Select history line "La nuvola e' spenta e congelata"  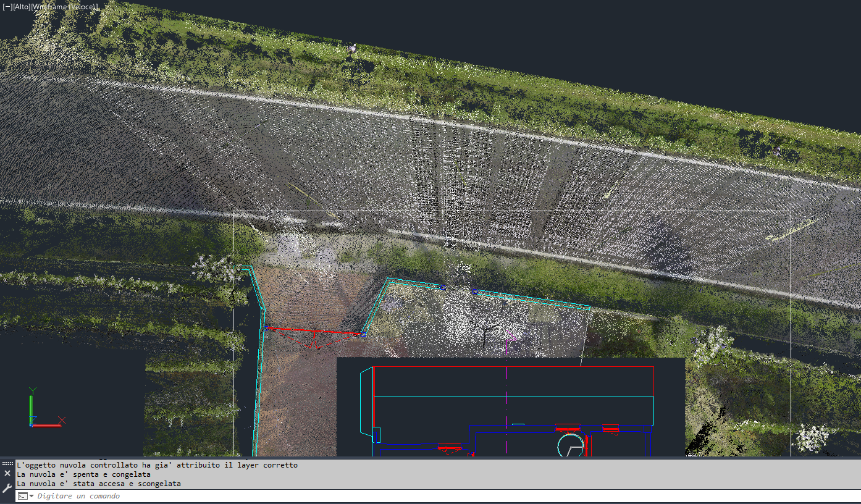84,474
